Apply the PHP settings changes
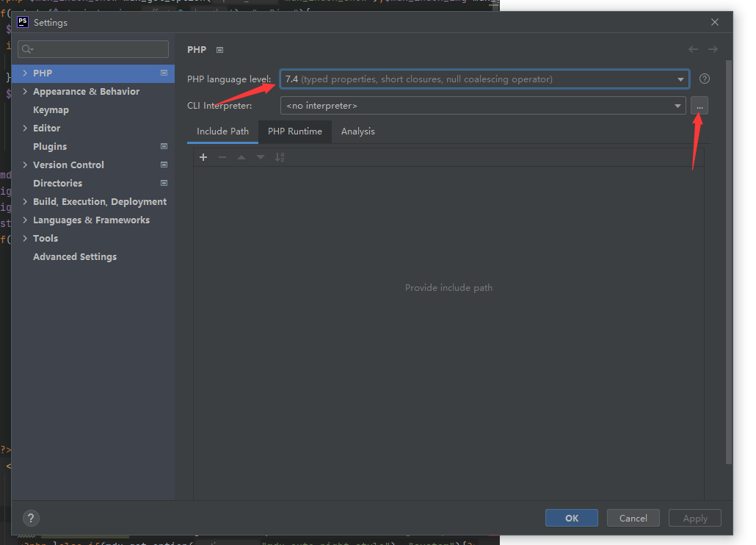Viewport: 756px width, 545px height. pos(694,518)
